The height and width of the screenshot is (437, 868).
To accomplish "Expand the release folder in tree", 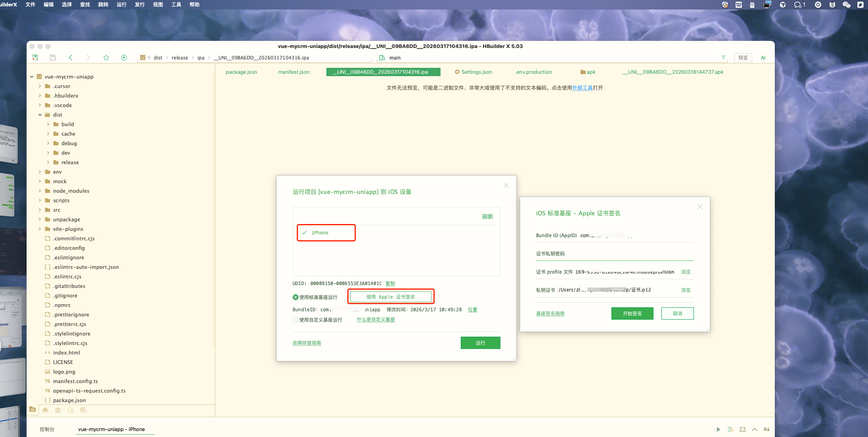I will pyautogui.click(x=48, y=162).
